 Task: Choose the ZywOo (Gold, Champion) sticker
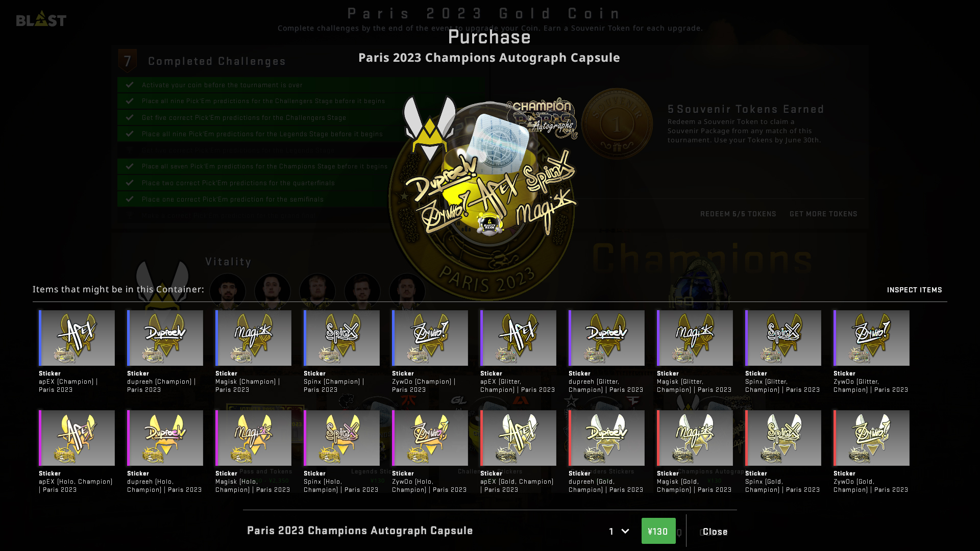[872, 438]
